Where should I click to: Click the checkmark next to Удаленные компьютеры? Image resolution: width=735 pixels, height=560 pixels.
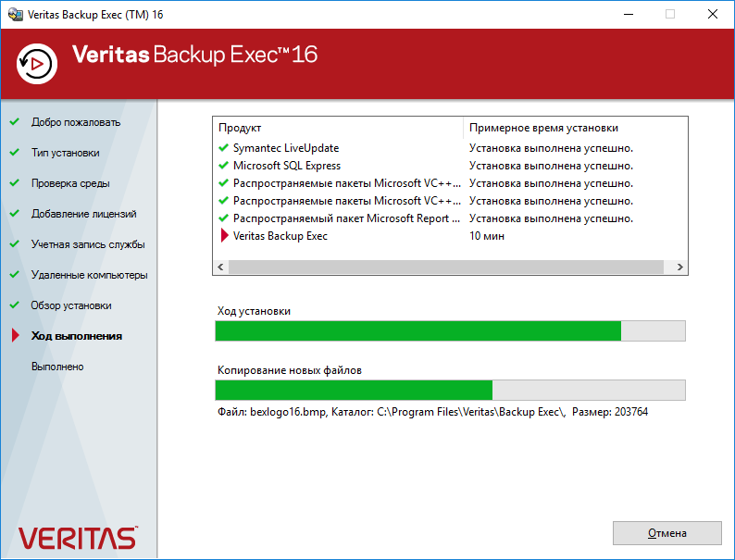pyautogui.click(x=15, y=274)
